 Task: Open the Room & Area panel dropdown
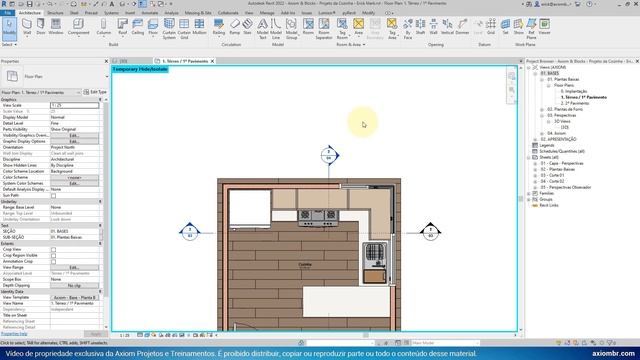click(351, 44)
